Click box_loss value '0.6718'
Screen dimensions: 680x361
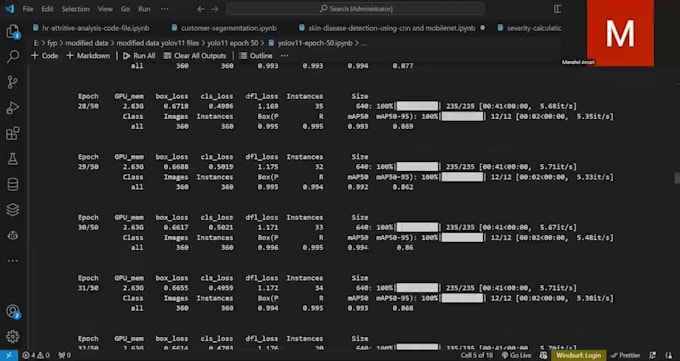tap(176, 106)
